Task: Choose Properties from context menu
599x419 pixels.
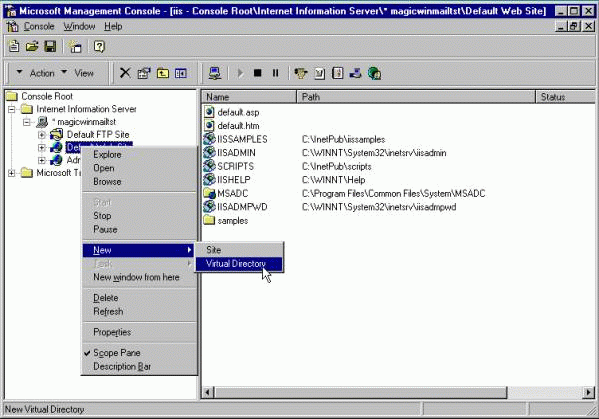Action: point(139,332)
